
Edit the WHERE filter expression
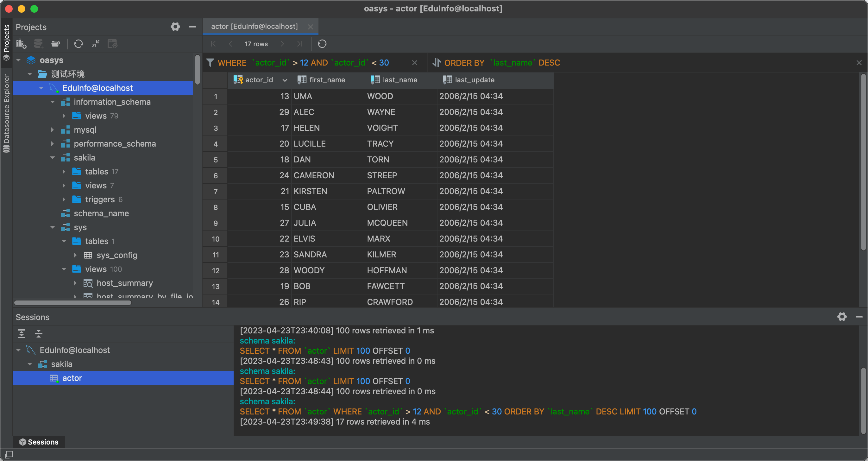click(303, 63)
